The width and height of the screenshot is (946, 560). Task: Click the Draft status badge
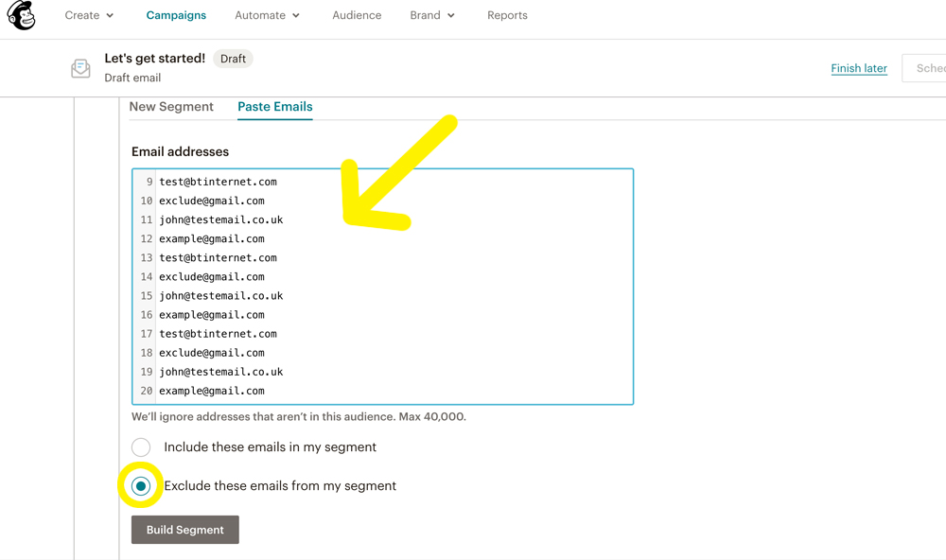(233, 59)
